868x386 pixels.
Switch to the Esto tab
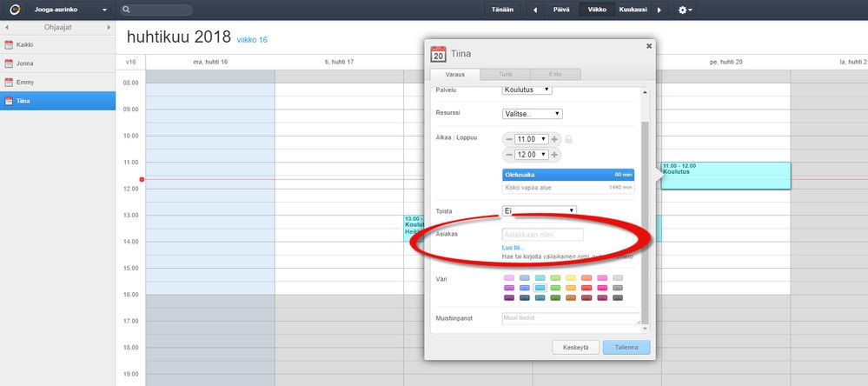point(555,74)
